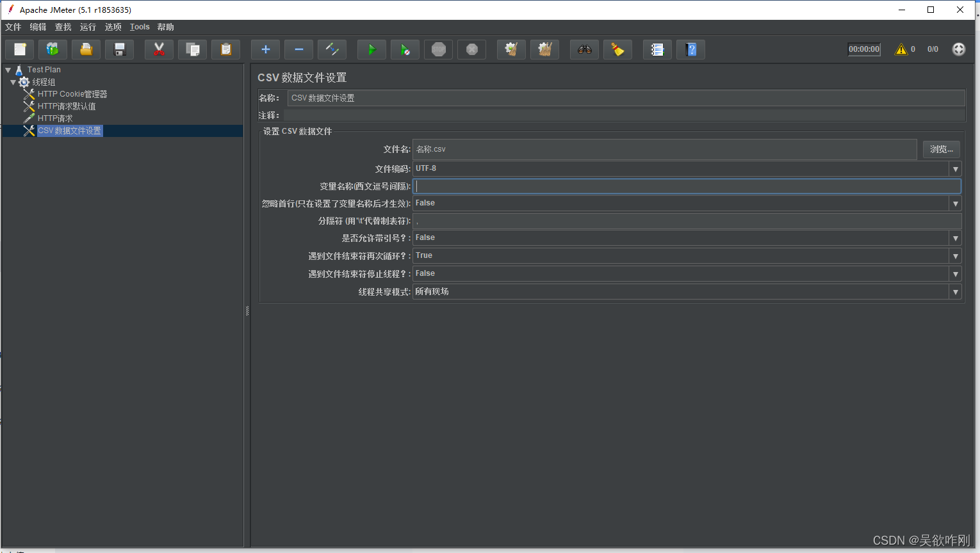Image resolution: width=980 pixels, height=553 pixels.
Task: Open Search with the binoculars icon
Action: click(x=584, y=49)
